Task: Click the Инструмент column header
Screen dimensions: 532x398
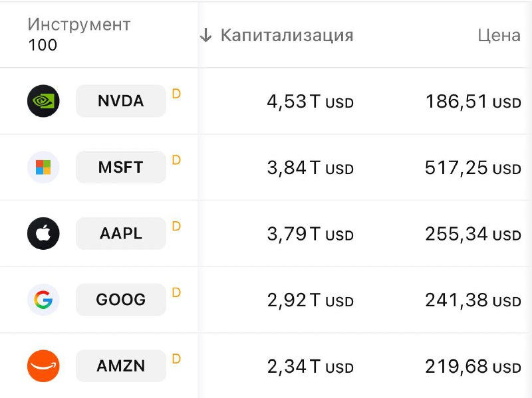Action: (78, 25)
